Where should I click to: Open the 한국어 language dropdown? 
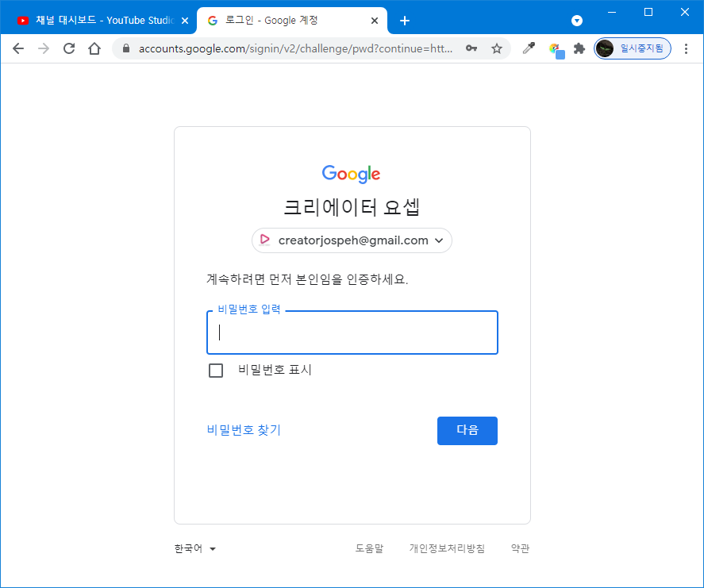click(195, 548)
